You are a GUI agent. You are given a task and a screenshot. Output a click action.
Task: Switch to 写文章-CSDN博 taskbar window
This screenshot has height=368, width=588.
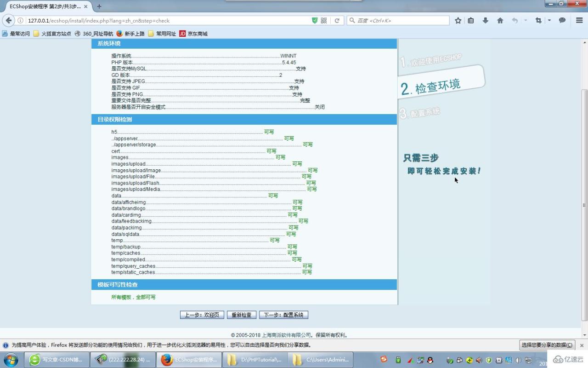pyautogui.click(x=57, y=360)
